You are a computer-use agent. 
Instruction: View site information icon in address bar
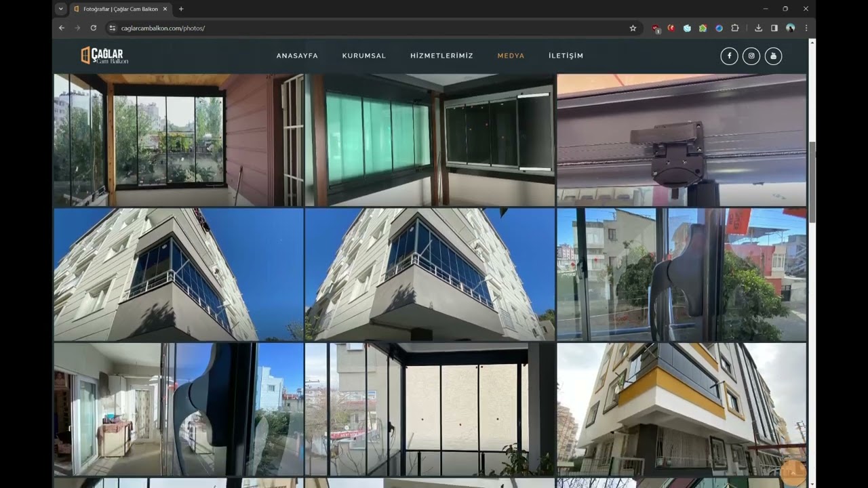tap(113, 28)
